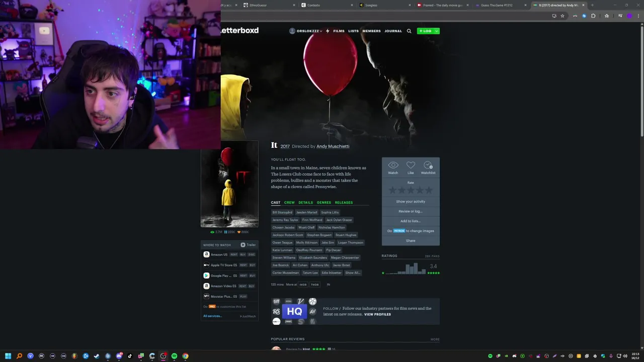Click Show your activity
644x362 pixels.
[411, 202]
